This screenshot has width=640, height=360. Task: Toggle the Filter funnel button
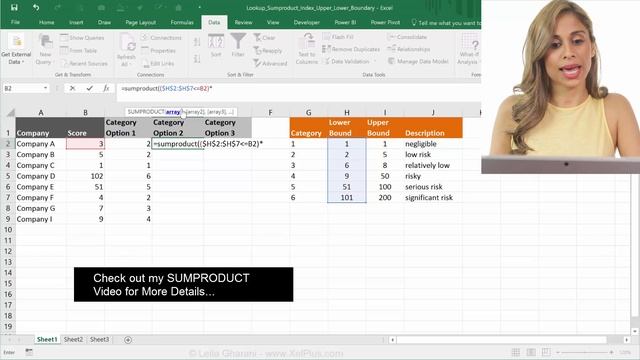click(238, 46)
